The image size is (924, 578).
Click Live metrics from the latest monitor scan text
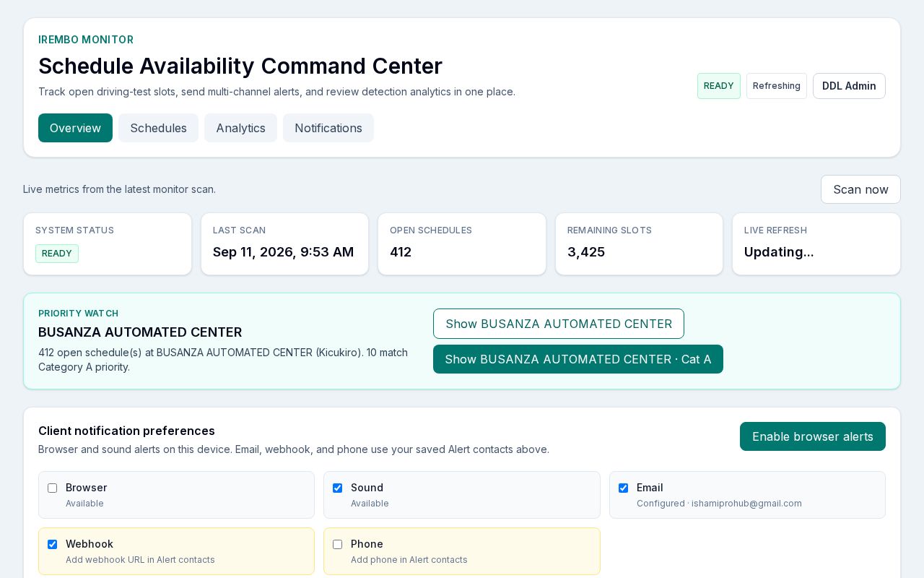pos(119,189)
